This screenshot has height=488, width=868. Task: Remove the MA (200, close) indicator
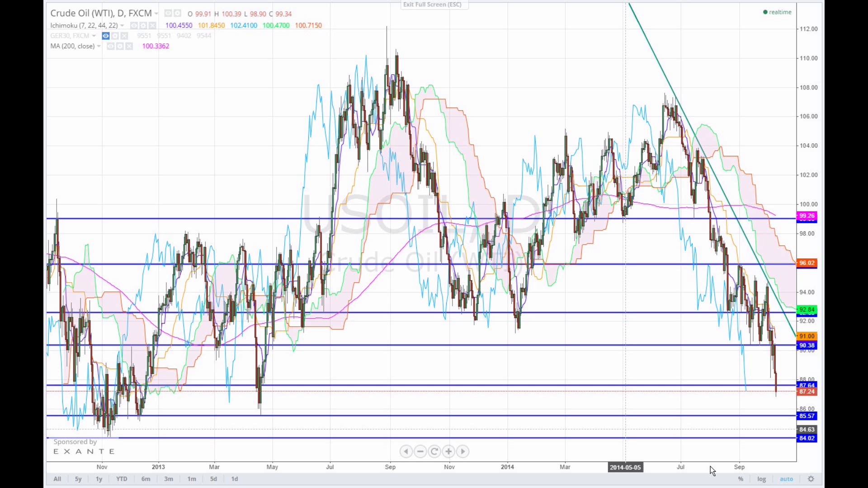click(x=129, y=47)
